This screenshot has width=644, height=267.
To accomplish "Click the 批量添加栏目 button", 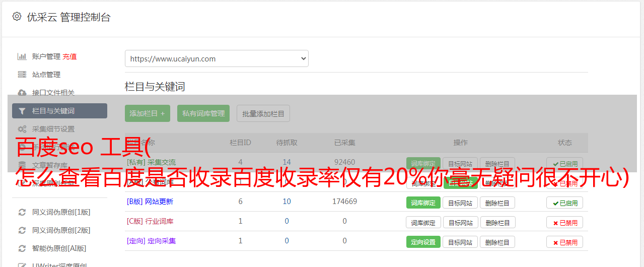I will click(263, 113).
